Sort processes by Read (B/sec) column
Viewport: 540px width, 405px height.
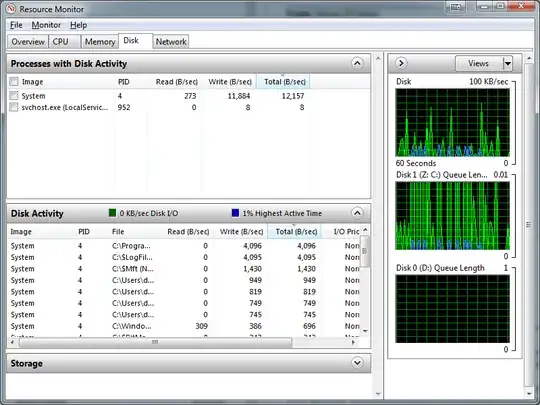pos(176,82)
